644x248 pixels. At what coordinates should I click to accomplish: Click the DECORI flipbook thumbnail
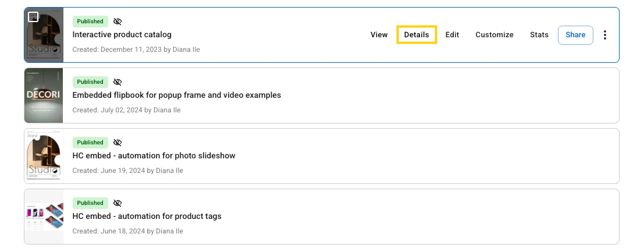[44, 95]
